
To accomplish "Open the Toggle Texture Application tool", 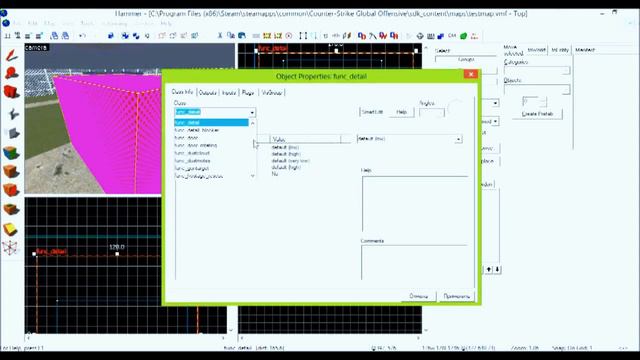I will pyautogui.click(x=11, y=153).
